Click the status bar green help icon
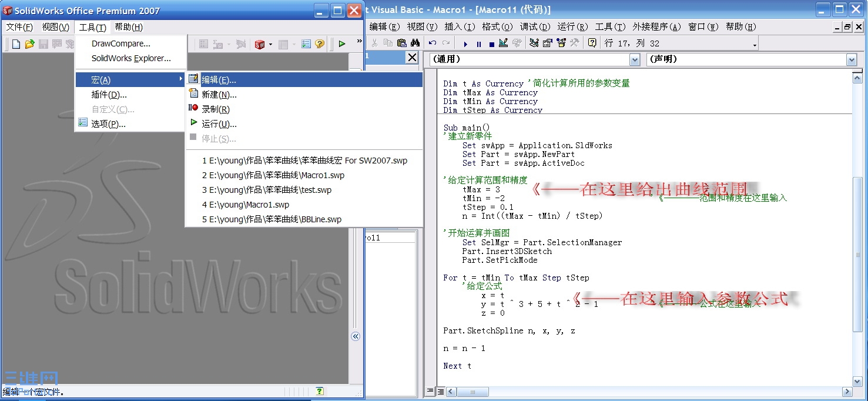 (x=320, y=391)
